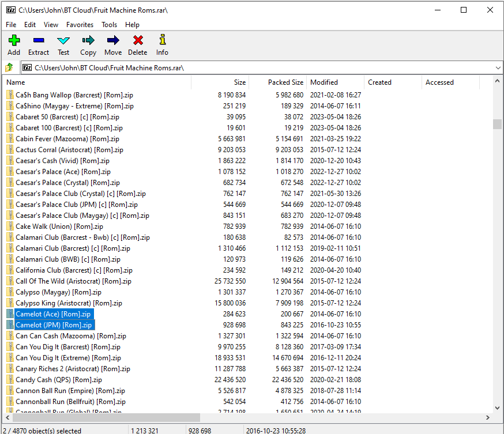This screenshot has width=504, height=434.
Task: Click the Add toolbar icon
Action: point(14,40)
